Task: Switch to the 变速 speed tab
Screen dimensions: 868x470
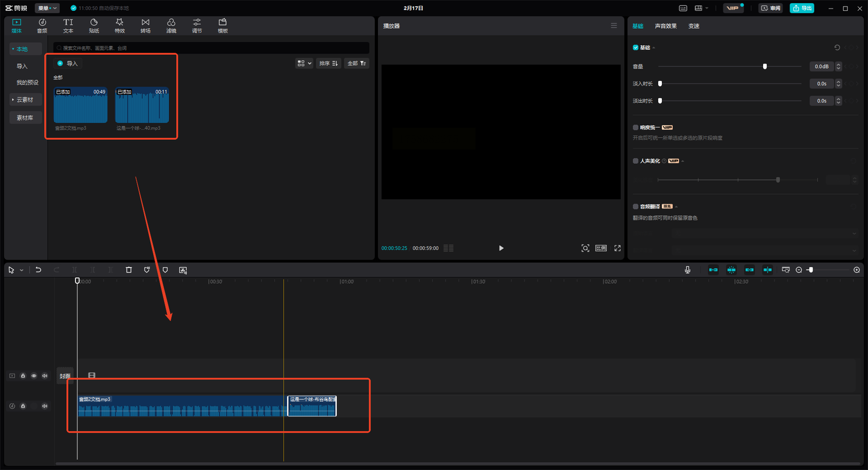Action: tap(694, 26)
